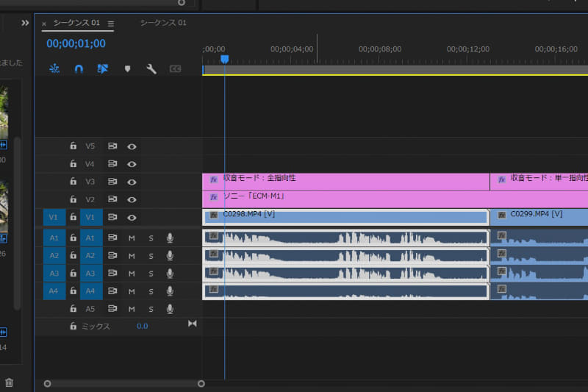Click the Mix track 0.0 value
This screenshot has height=392, width=588.
pyautogui.click(x=142, y=327)
